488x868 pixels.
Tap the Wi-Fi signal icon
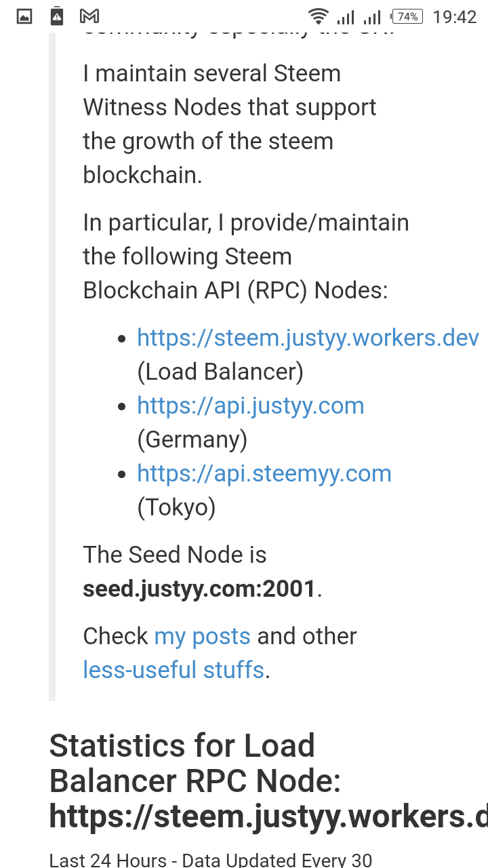point(317,16)
